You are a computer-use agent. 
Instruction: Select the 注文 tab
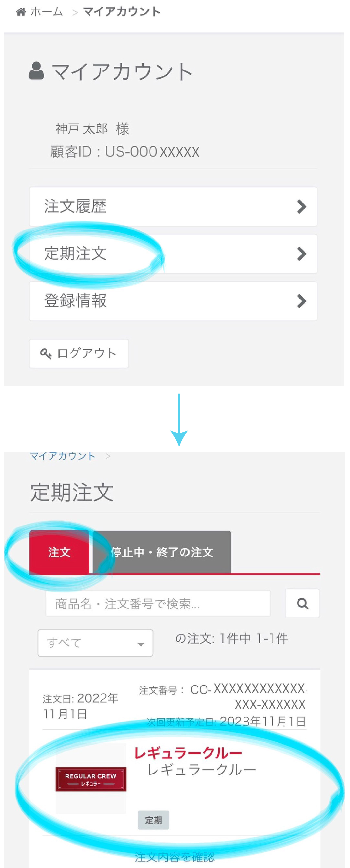(59, 552)
